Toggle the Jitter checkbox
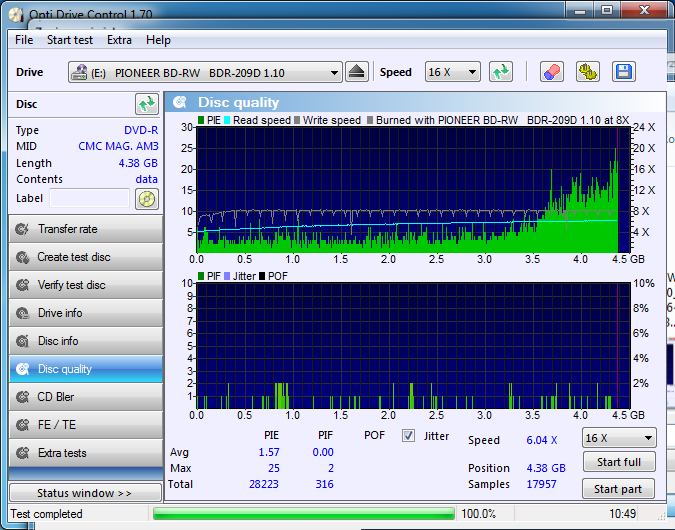Image resolution: width=675 pixels, height=530 pixels. 408,436
